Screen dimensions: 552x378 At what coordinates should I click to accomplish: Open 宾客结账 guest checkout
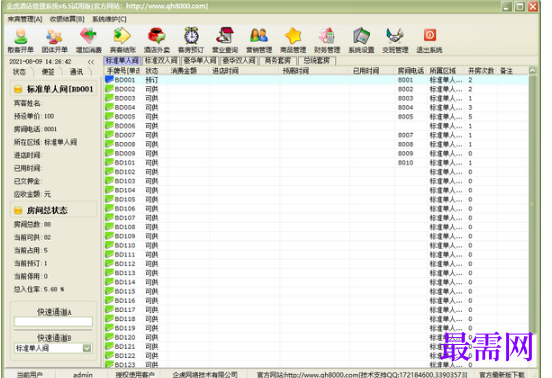click(123, 40)
